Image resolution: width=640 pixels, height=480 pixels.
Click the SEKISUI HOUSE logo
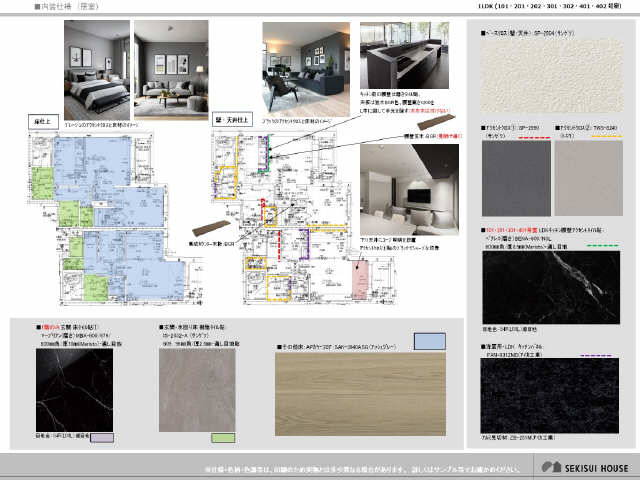(585, 467)
